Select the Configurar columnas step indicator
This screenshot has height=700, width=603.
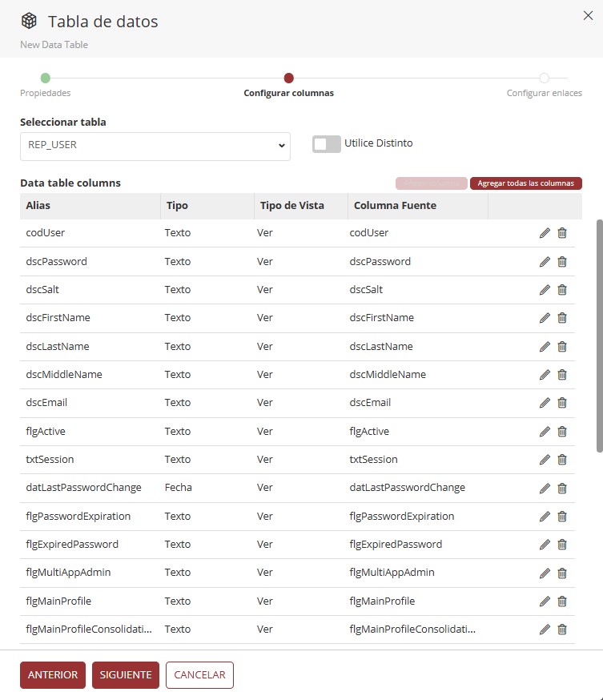tap(288, 78)
